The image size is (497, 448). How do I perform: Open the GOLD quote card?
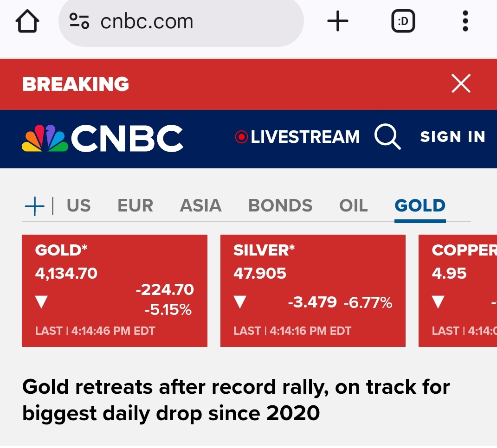(114, 290)
